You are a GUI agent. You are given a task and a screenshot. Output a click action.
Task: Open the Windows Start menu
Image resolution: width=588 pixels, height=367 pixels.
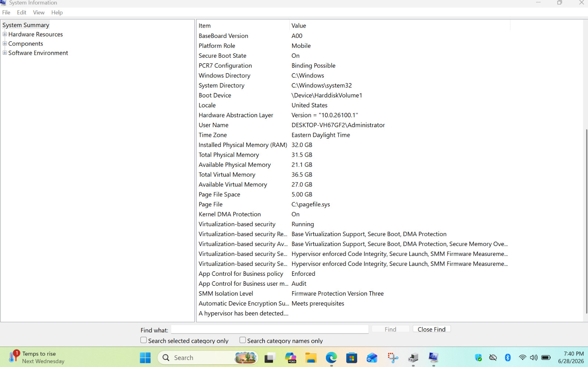145,357
